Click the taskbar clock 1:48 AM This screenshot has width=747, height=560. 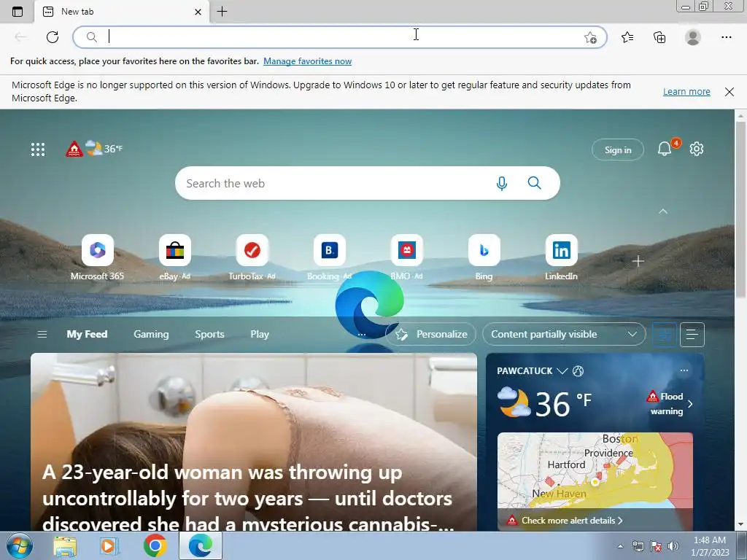coord(710,546)
